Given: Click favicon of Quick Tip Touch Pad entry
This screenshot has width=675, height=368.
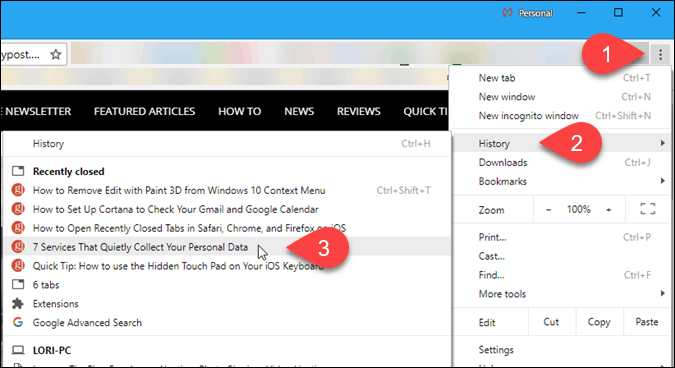Looking at the screenshot, I should point(18,266).
